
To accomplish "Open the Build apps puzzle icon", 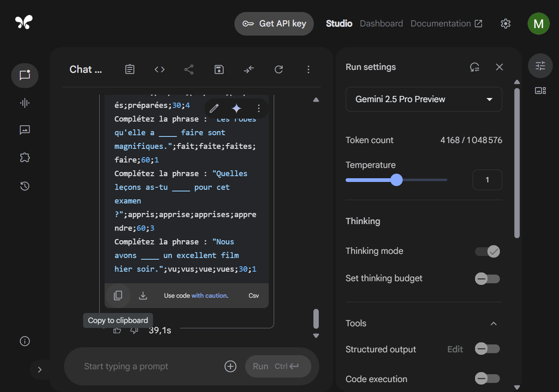I will pos(25,158).
